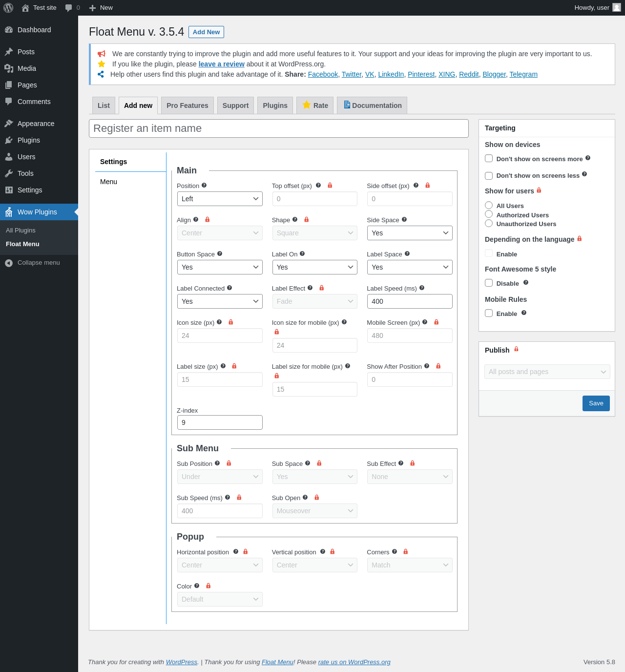The width and height of the screenshot is (625, 672).
Task: Click rate us on WordPress.org link
Action: pos(354,662)
